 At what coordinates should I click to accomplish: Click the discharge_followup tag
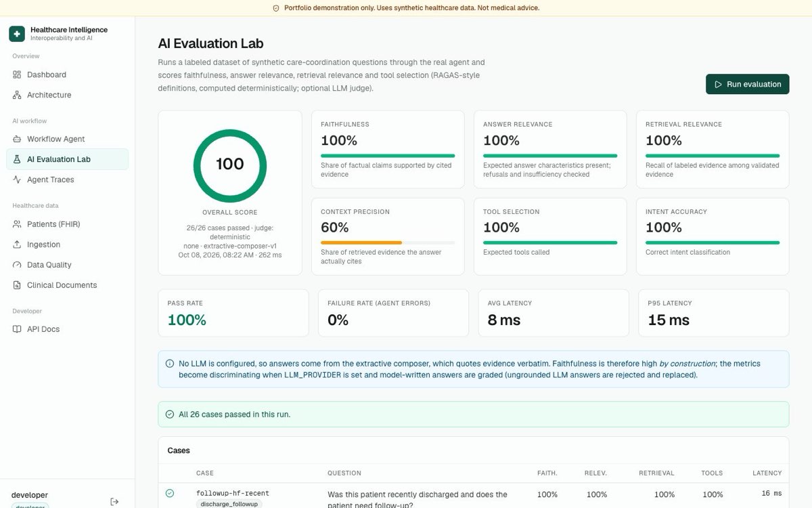(x=229, y=505)
